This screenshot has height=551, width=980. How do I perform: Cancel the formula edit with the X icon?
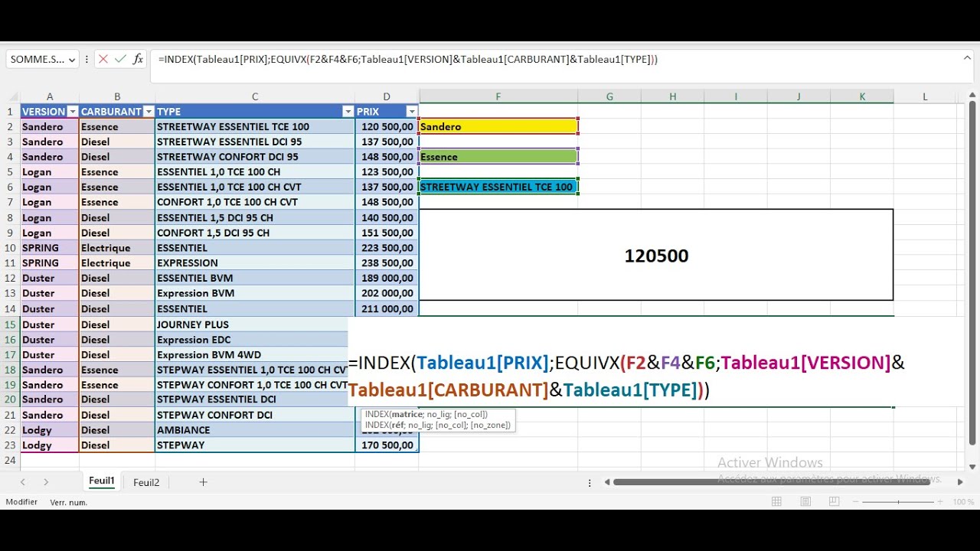103,59
